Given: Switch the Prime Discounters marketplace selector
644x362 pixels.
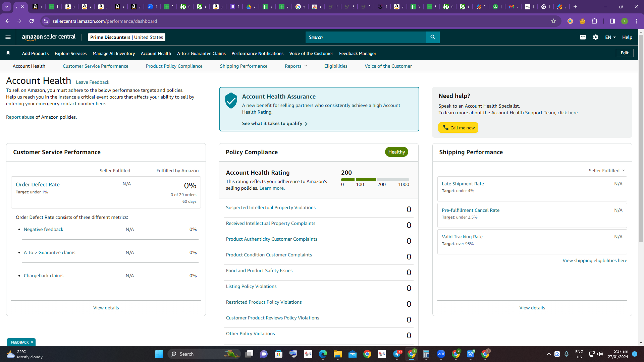Looking at the screenshot, I should pyautogui.click(x=126, y=37).
